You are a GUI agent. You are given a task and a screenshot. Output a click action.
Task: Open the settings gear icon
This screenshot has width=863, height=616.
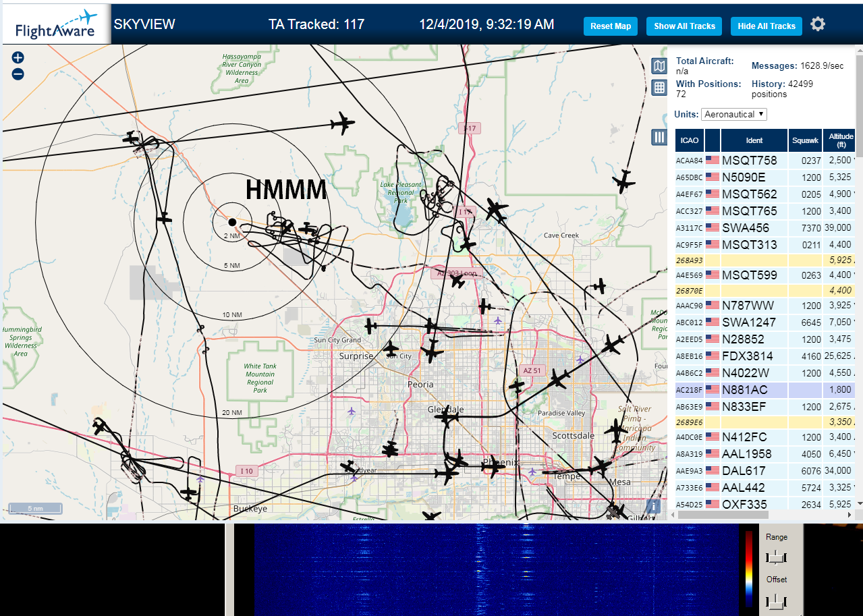coord(818,24)
